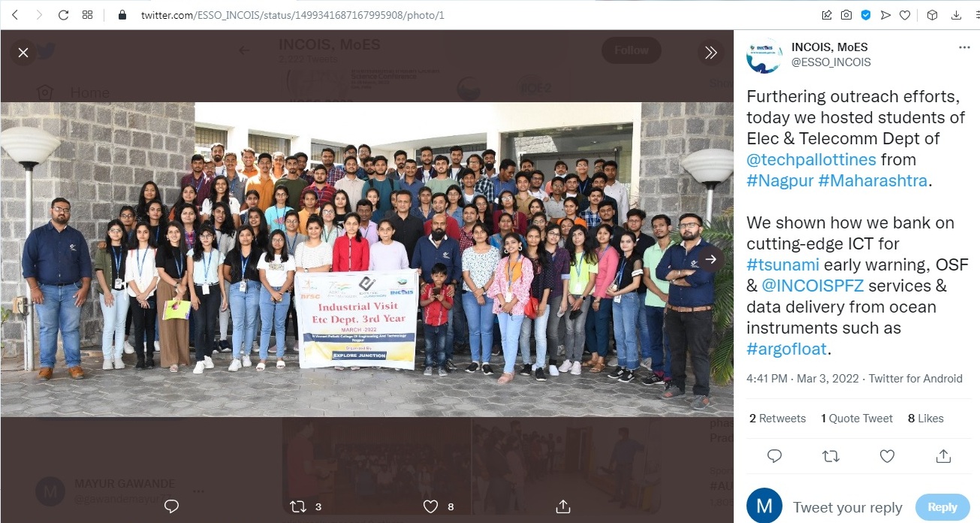Click retweet icon below the photo
The image size is (980, 523).
point(299,506)
